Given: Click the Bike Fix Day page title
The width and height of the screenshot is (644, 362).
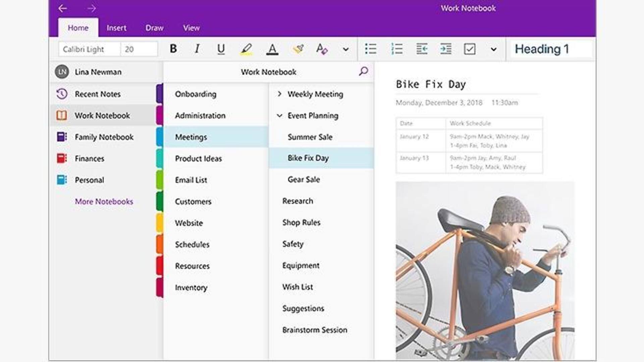Looking at the screenshot, I should pyautogui.click(x=431, y=84).
